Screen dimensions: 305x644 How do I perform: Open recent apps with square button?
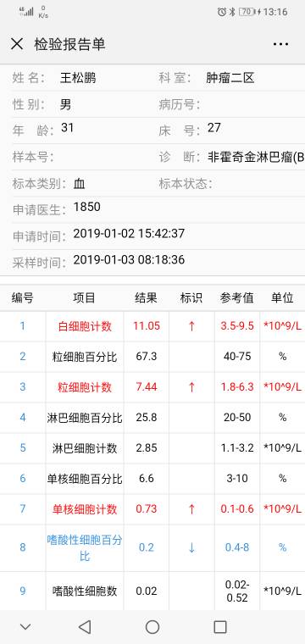pyautogui.click(x=220, y=627)
